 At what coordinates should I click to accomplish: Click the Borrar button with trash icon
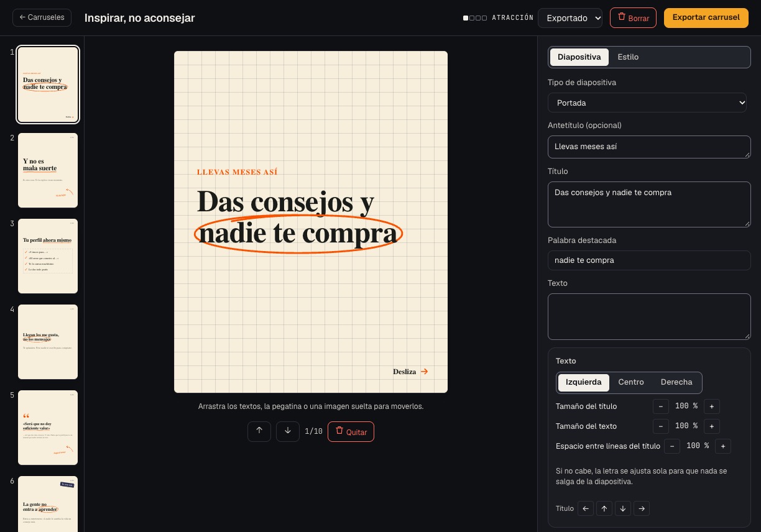click(x=633, y=18)
